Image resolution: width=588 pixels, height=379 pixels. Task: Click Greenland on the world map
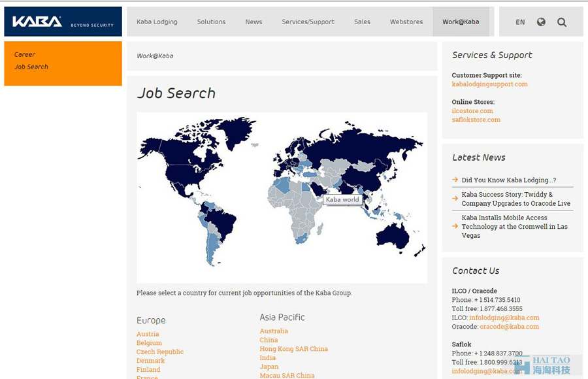[237, 131]
